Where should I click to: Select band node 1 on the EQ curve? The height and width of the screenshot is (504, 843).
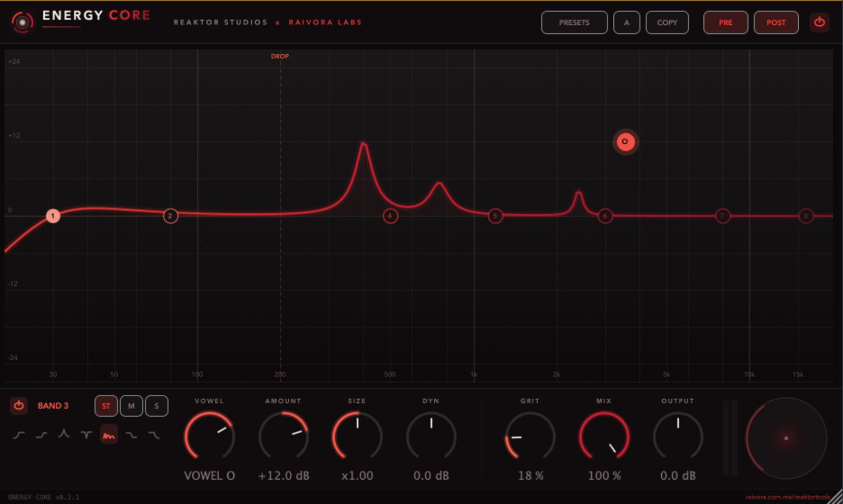[53, 215]
